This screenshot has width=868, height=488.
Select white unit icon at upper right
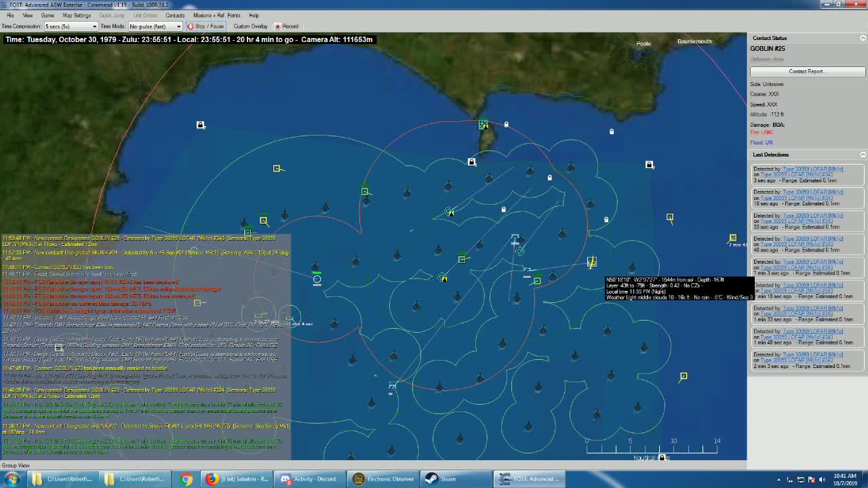pyautogui.click(x=650, y=165)
